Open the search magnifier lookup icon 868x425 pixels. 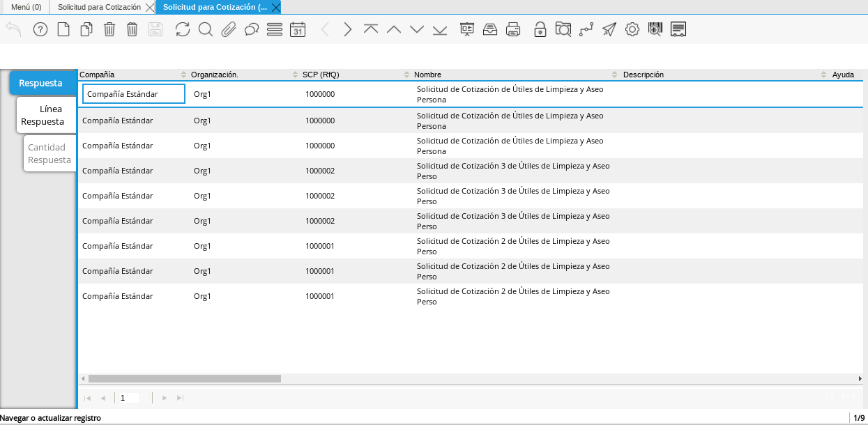pyautogui.click(x=206, y=29)
